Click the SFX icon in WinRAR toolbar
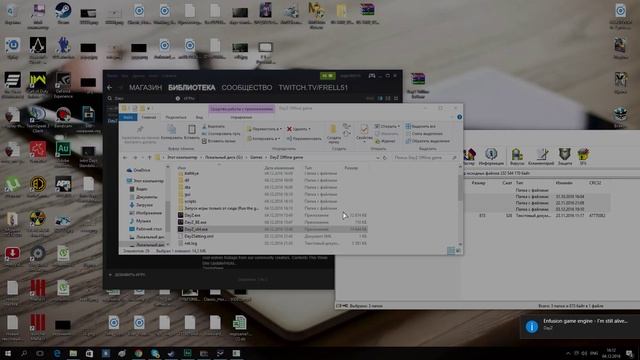 (x=583, y=156)
